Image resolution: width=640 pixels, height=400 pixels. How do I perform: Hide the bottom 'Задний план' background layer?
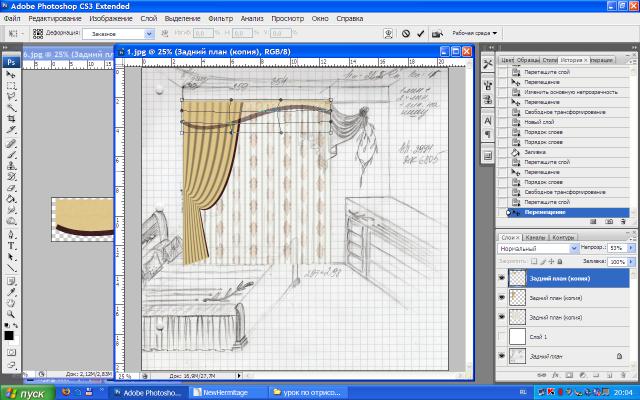(x=502, y=356)
